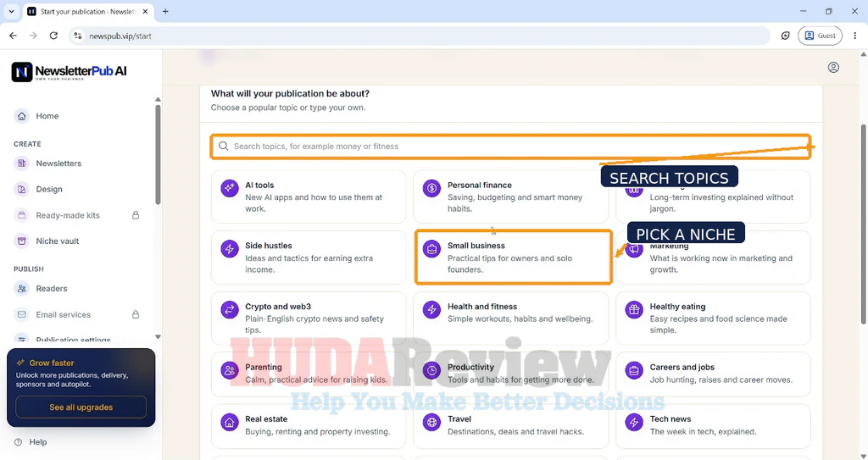Click the search magnifier icon
This screenshot has height=460, width=868.
pyautogui.click(x=223, y=147)
